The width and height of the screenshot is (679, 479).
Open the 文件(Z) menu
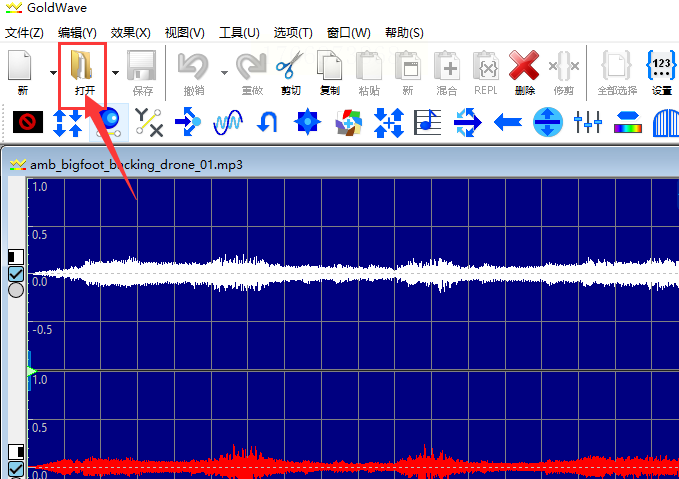click(x=24, y=33)
